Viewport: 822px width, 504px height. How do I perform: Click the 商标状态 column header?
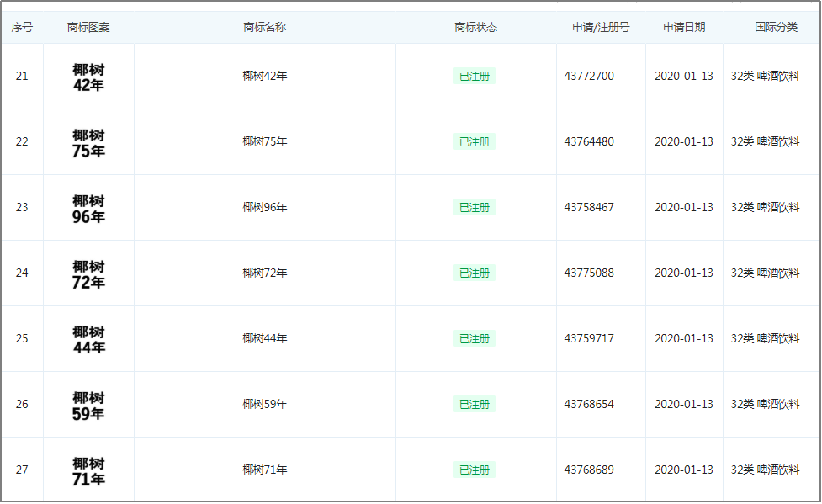point(475,27)
